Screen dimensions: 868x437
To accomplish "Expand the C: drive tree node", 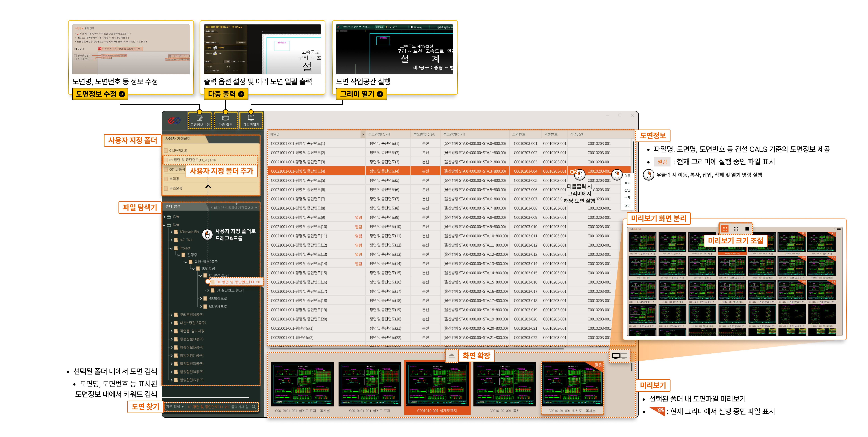I will [x=164, y=217].
